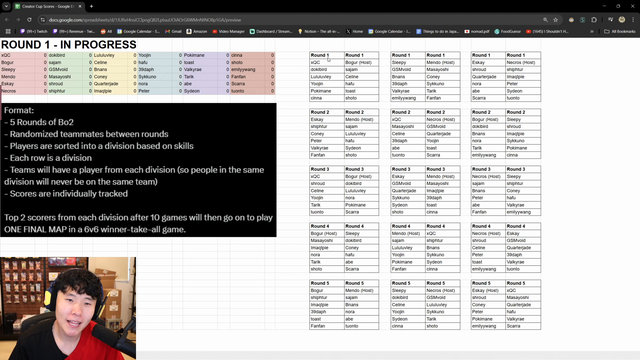Select the Necros cell in score table
The height and width of the screenshot is (360, 640).
point(18,91)
